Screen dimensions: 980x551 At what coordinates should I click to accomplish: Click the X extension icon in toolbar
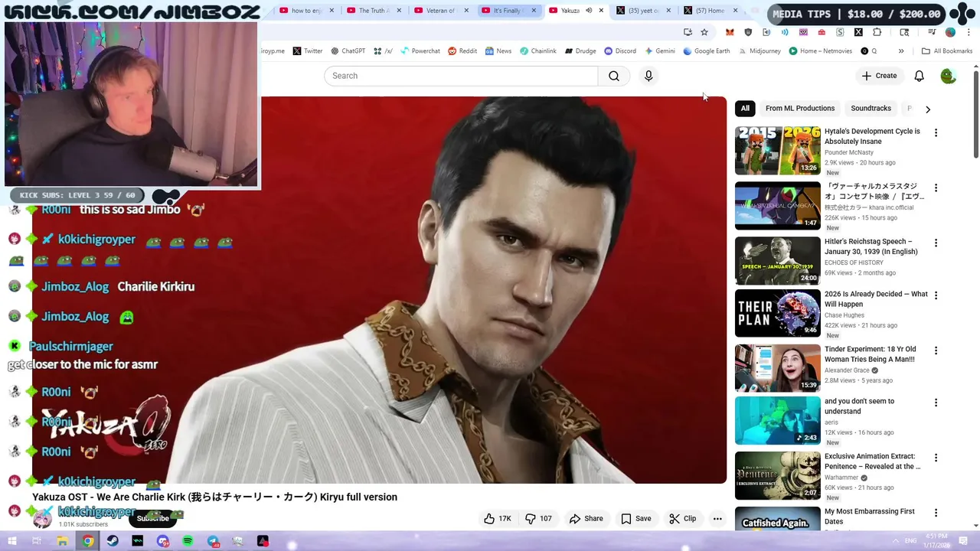click(x=858, y=32)
